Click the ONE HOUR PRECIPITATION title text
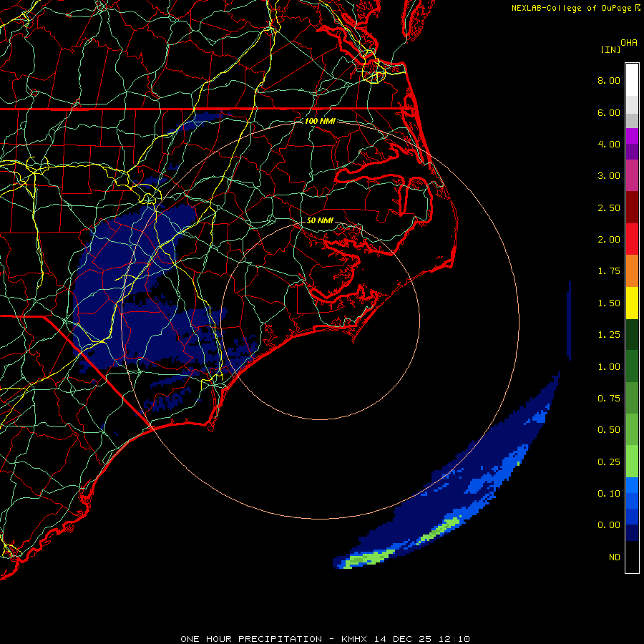Screen dimensions: 644x644 pyautogui.click(x=251, y=639)
